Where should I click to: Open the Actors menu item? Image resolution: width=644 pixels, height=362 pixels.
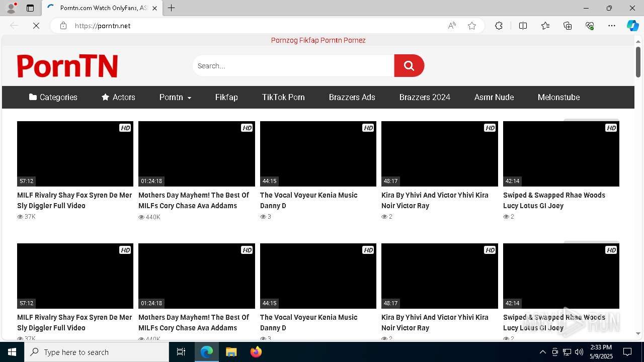point(118,97)
